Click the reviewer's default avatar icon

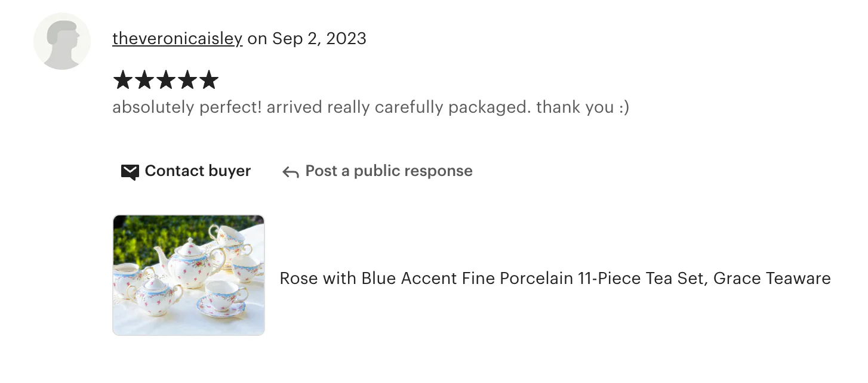coord(62,41)
